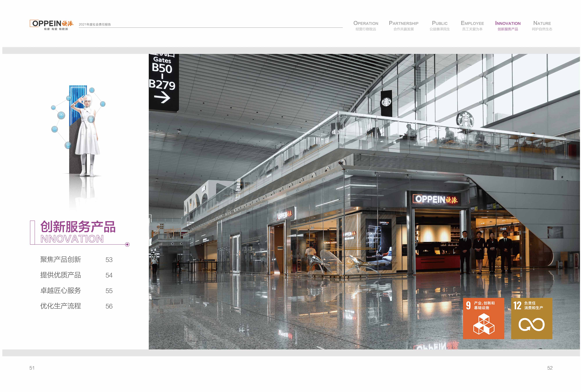Click the 创新服务产品 chapter title

click(78, 227)
